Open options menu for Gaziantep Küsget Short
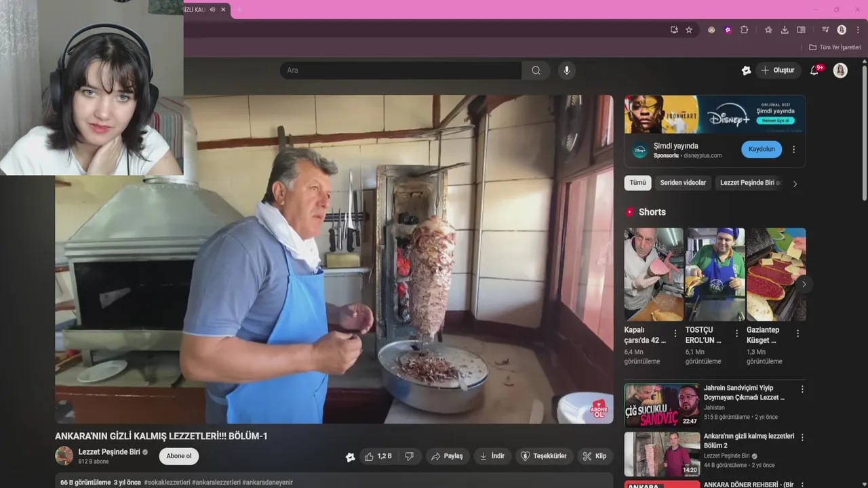Screen dimensions: 868x488 (x=797, y=333)
